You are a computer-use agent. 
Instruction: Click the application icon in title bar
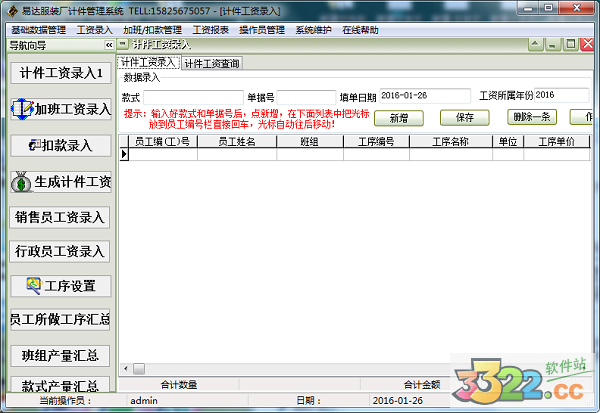[13, 11]
